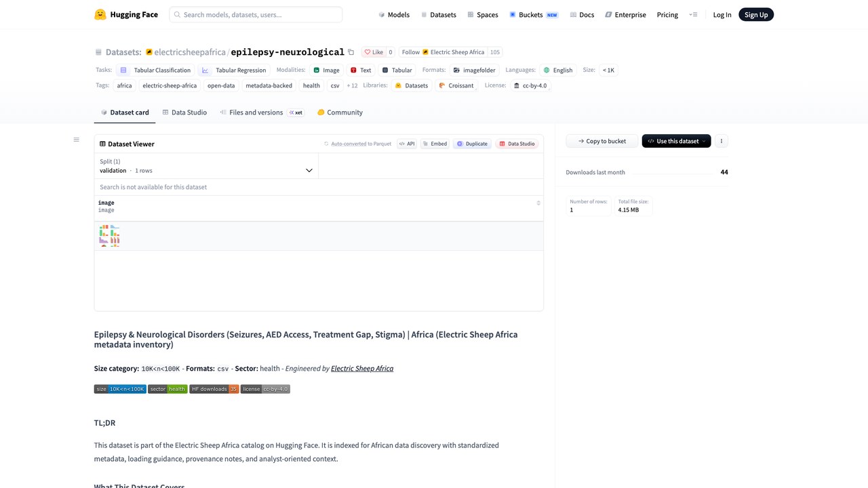Click the cc-by-4.0 license tag
Image resolution: width=868 pixels, height=488 pixels.
[x=530, y=85]
